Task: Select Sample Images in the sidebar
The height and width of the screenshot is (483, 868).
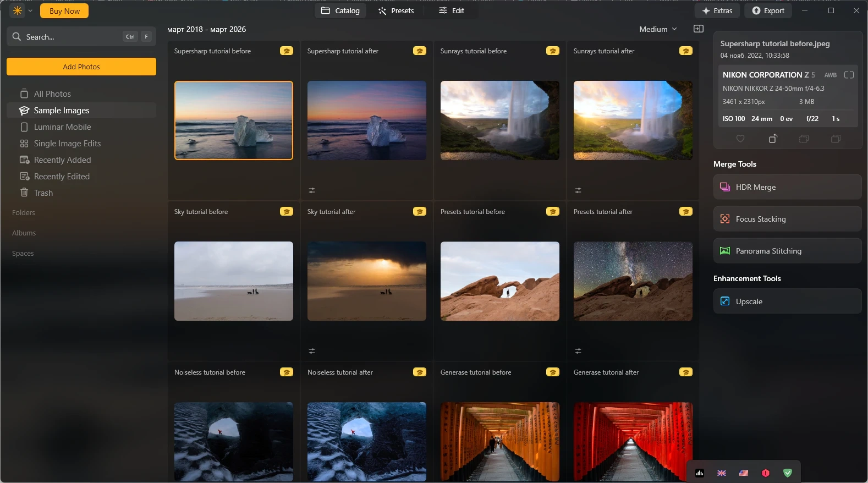Action: tap(81, 111)
